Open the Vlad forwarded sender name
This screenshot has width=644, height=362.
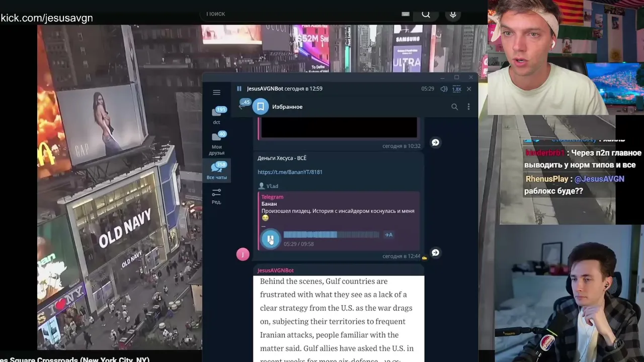pos(272,186)
